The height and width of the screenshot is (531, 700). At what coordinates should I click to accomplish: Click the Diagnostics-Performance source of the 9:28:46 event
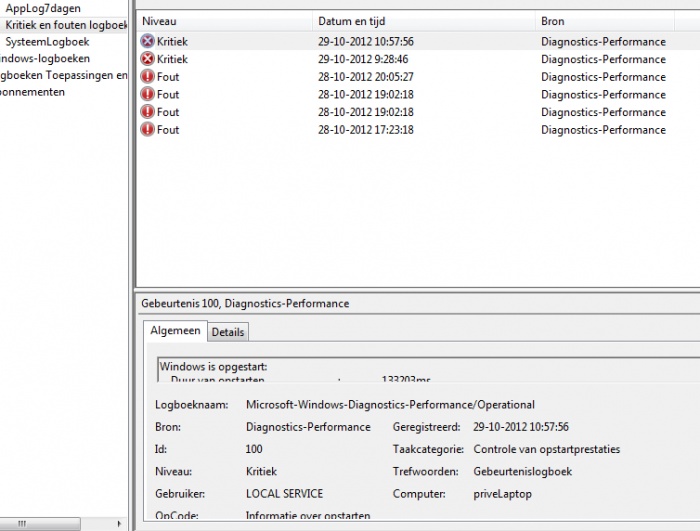(603, 59)
